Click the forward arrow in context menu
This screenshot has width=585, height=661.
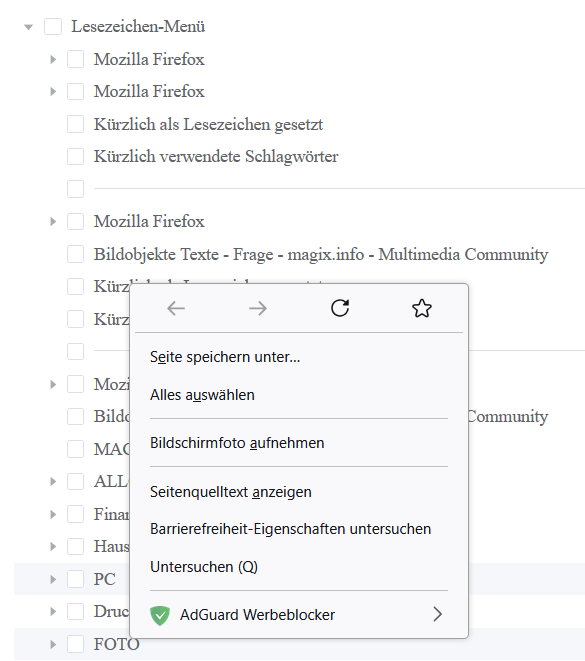tap(258, 309)
